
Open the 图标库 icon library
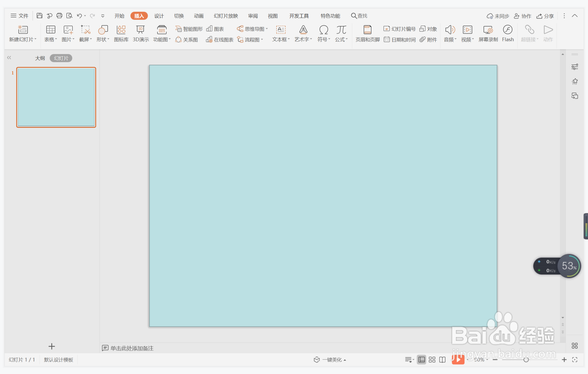click(x=121, y=33)
